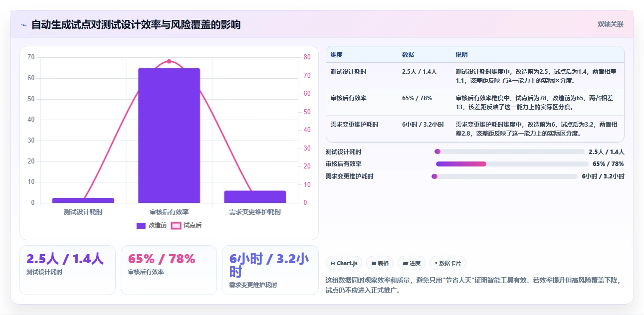Click the left axis value 70
This screenshot has width=644, height=315.
coord(31,57)
